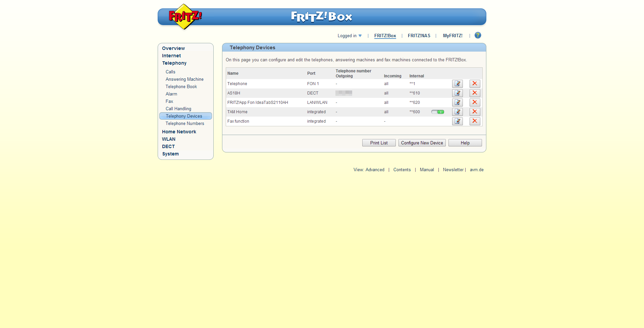The image size is (644, 328).
Task: Open Answering Machine settings
Action: click(184, 79)
